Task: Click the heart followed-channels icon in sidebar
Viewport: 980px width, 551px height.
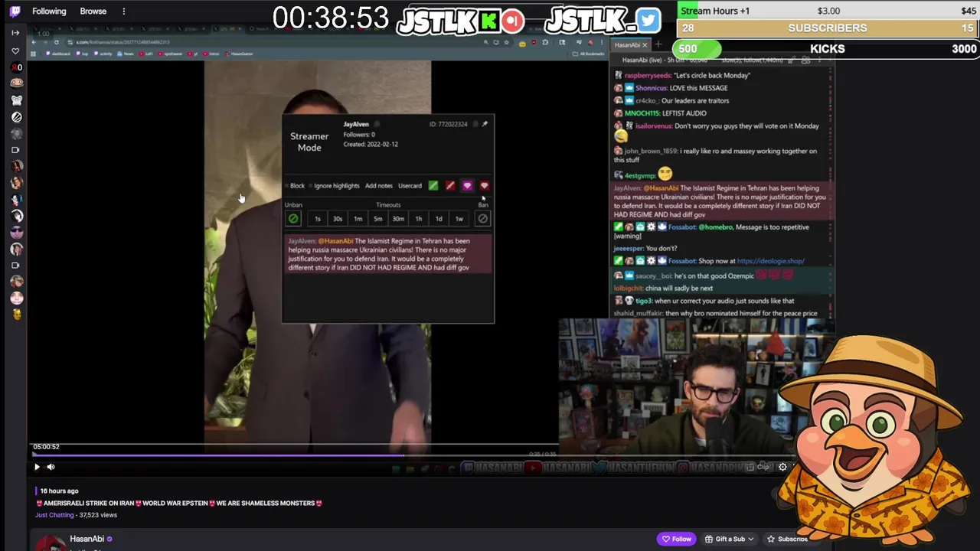Action: pos(15,51)
